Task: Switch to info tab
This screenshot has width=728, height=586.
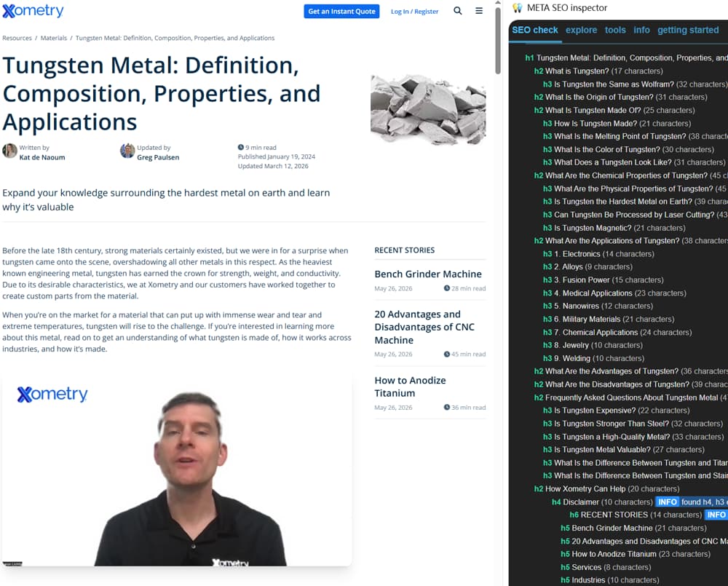Action: pos(641,30)
